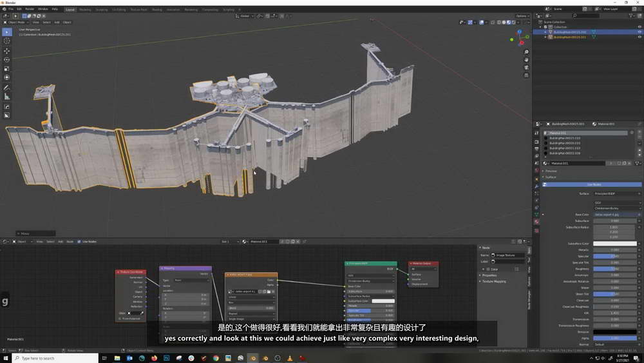Open the Object Data properties tab
Screen dimensions: 644x363
tap(536, 214)
